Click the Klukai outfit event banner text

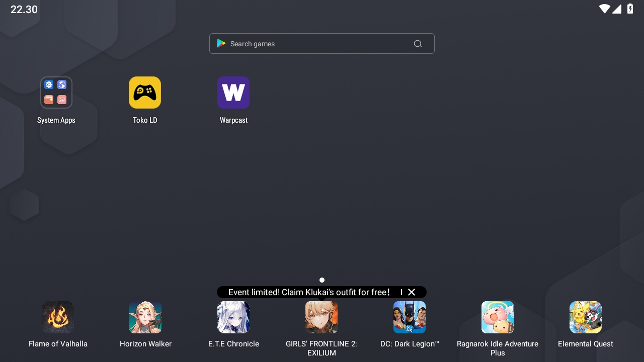[309, 292]
